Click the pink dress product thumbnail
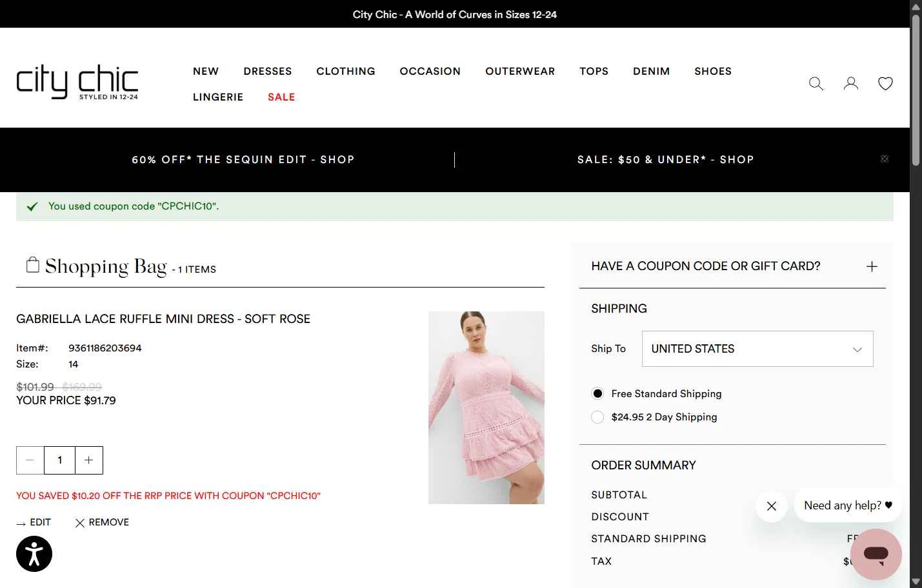Screen dimensions: 922x588 486,407
